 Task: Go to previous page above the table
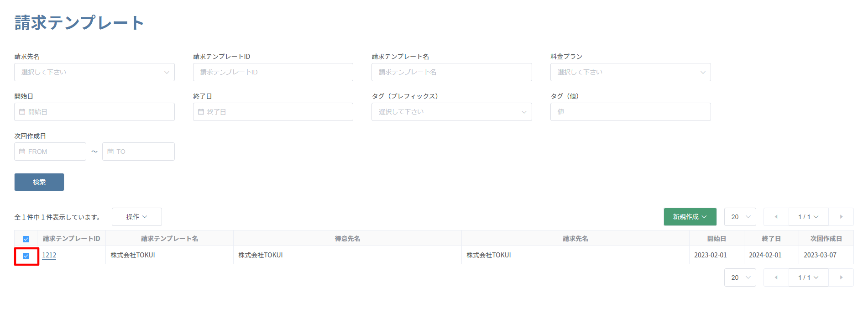(x=776, y=217)
